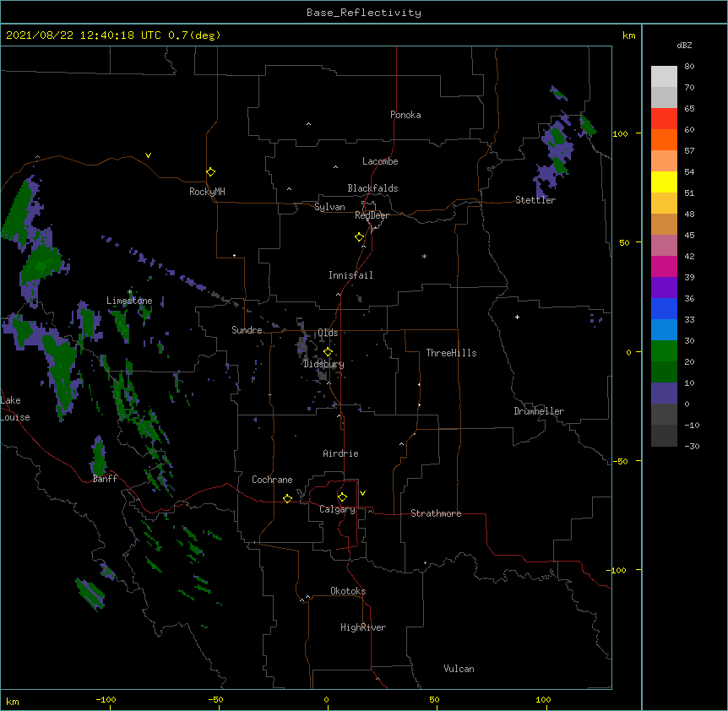The image size is (728, 711).
Task: Click the white plus marker north of Drumheller
Action: tap(517, 317)
